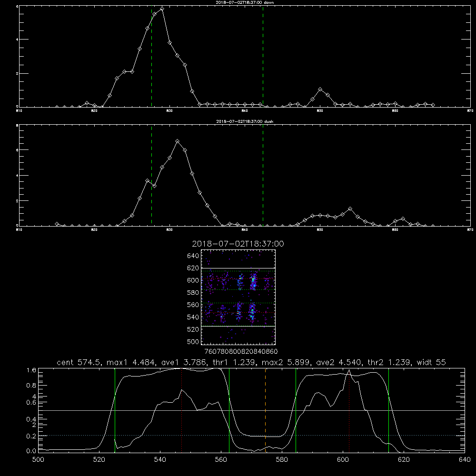Click the green vertical line at 525 in bottom plot
Viewport: 476px width, 476px height.
[115, 410]
